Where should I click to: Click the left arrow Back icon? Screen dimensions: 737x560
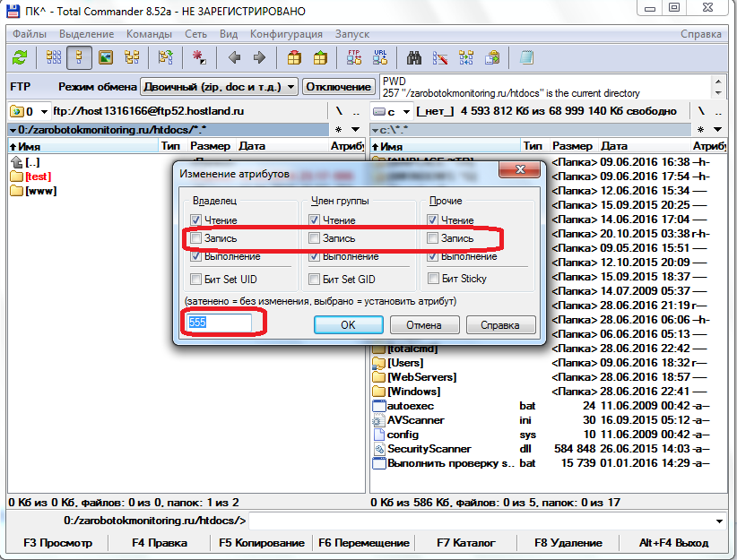[x=235, y=57]
